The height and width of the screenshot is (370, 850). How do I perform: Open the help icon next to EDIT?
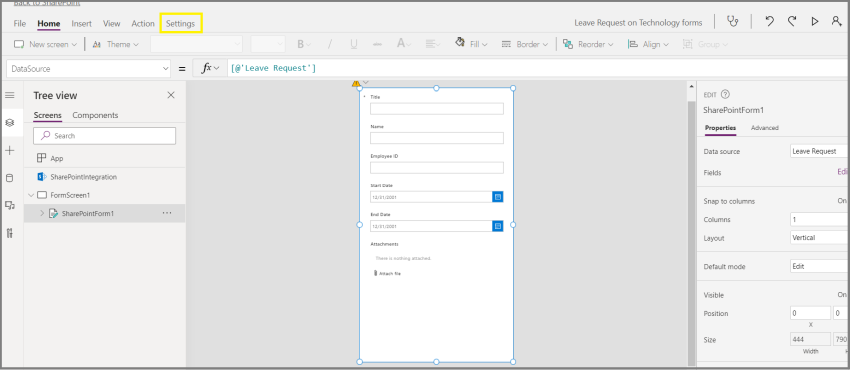coord(725,94)
